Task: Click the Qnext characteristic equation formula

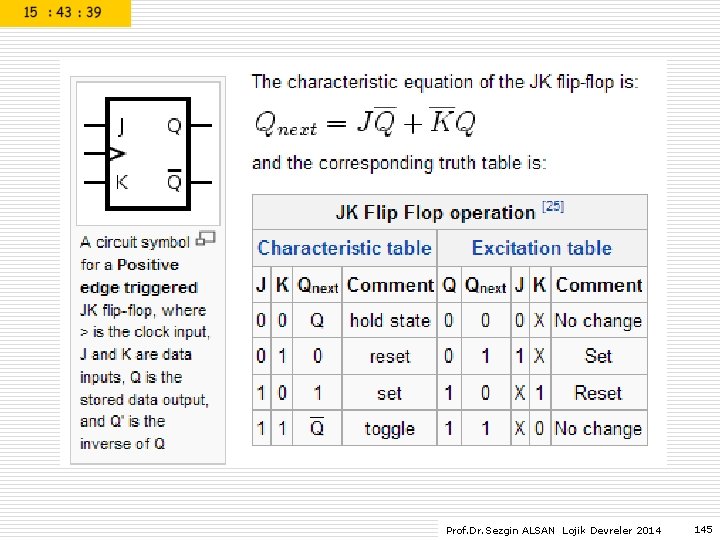Action: coord(365,122)
